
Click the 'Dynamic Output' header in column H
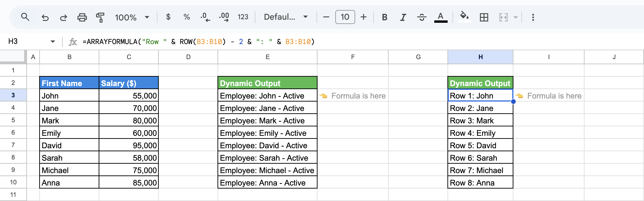click(480, 83)
